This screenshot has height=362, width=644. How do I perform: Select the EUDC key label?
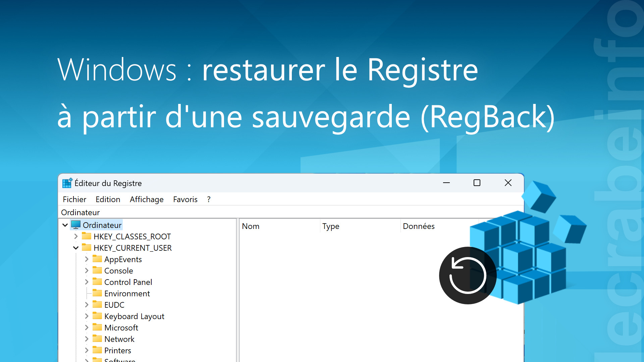click(114, 305)
